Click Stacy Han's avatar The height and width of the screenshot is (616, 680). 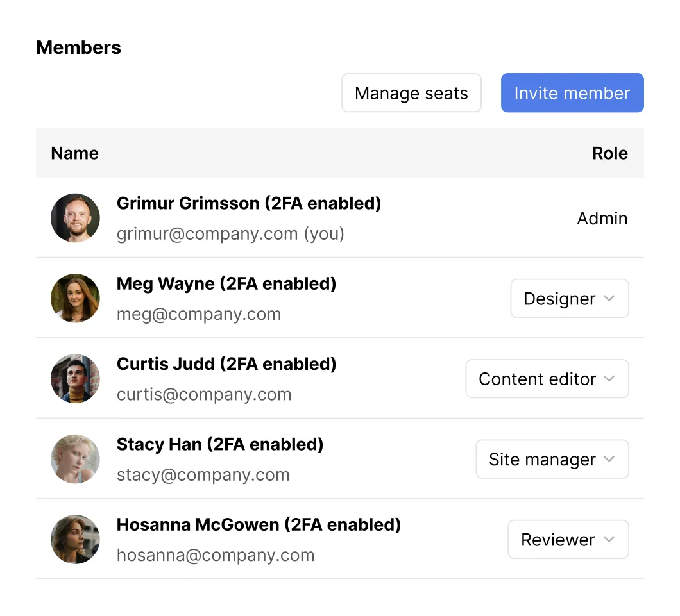(75, 459)
